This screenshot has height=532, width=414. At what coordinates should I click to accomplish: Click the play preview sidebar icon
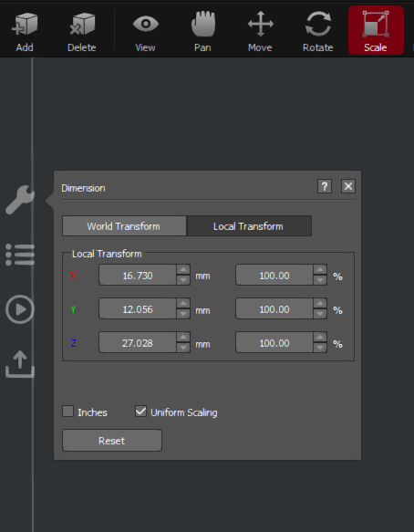tap(20, 309)
